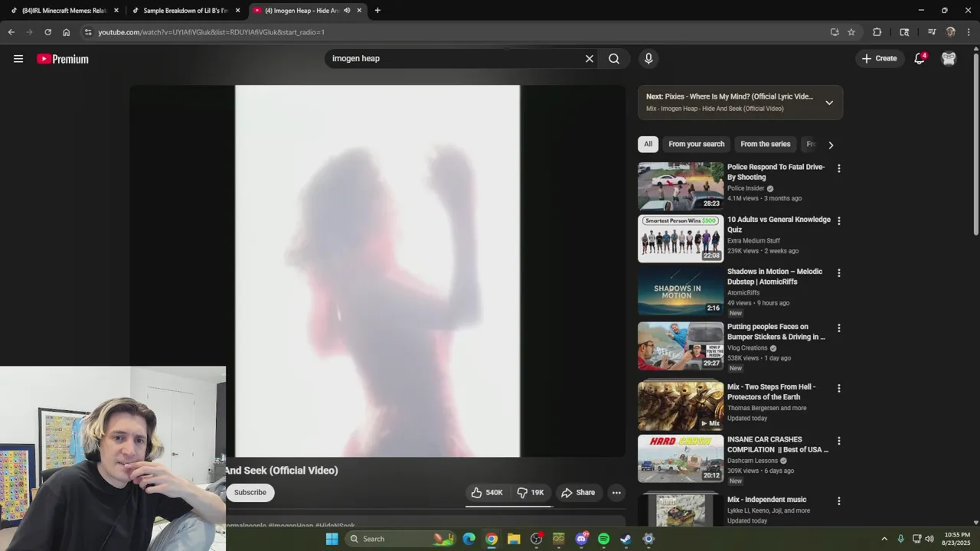Click the Windows taskbar Search box
This screenshot has width=980, height=551.
(400, 539)
